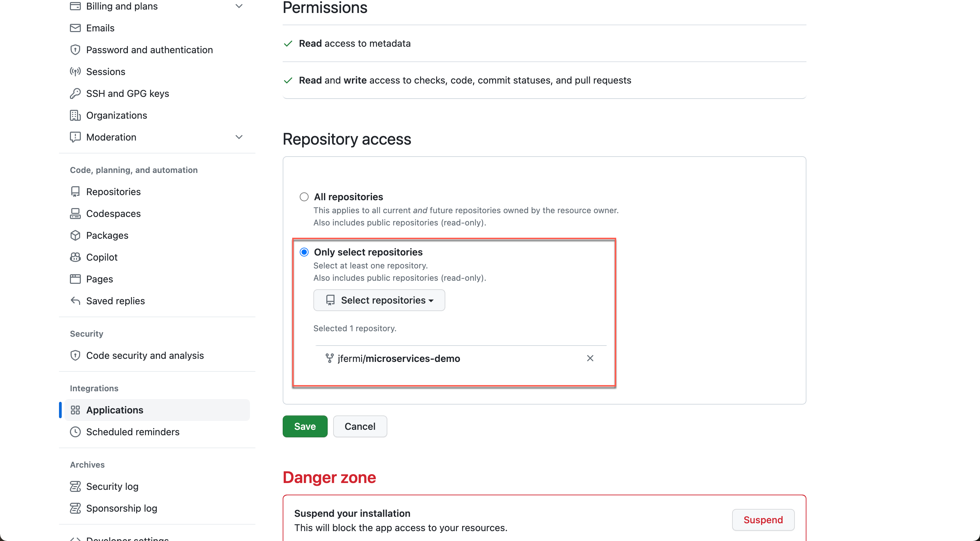Image resolution: width=980 pixels, height=541 pixels.
Task: Click the Security log menu item
Action: tap(112, 486)
